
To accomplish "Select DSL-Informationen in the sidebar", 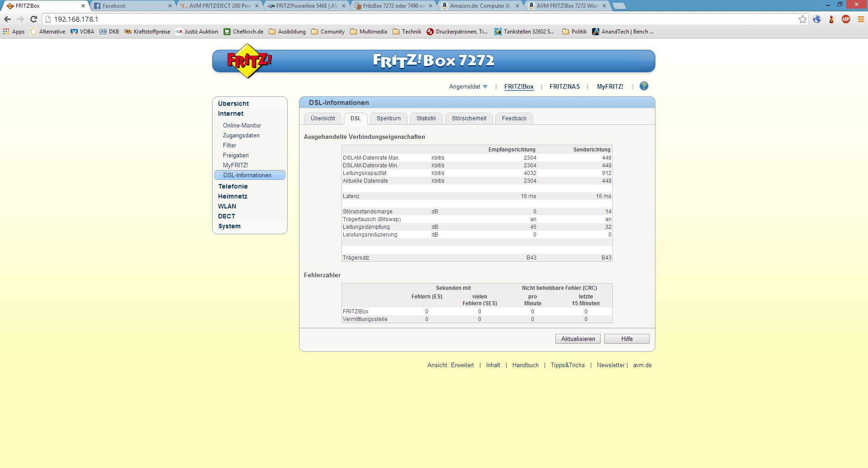I will [x=250, y=175].
